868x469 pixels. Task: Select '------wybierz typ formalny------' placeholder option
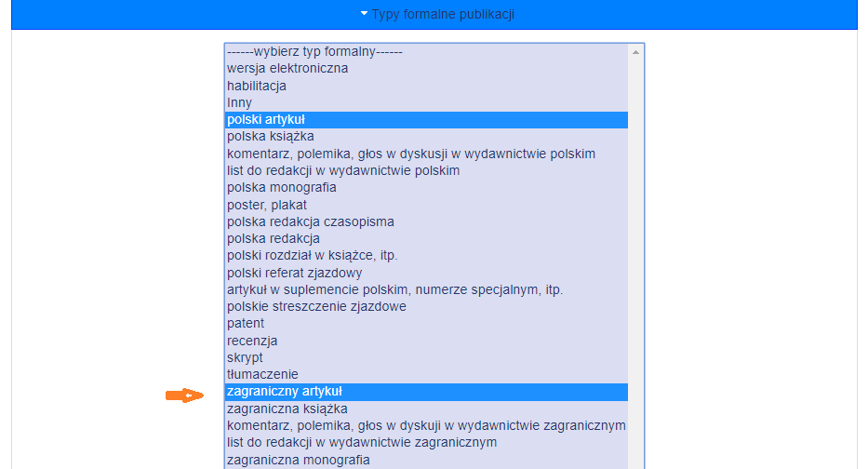click(x=314, y=52)
